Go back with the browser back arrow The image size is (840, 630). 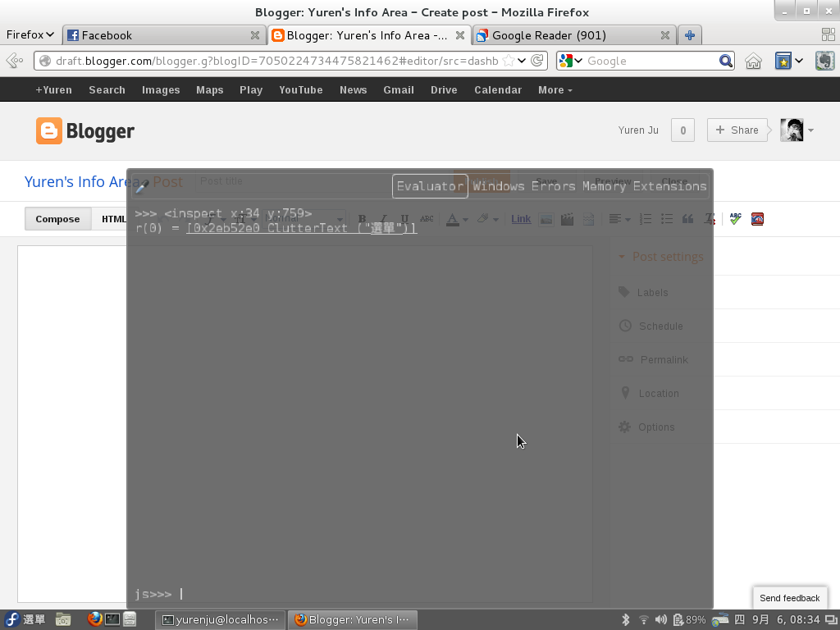tap(15, 61)
